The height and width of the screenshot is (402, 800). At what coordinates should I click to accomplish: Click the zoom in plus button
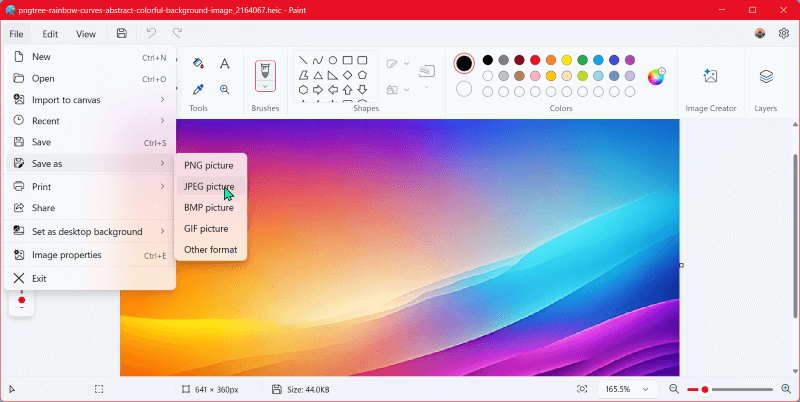[x=784, y=389]
